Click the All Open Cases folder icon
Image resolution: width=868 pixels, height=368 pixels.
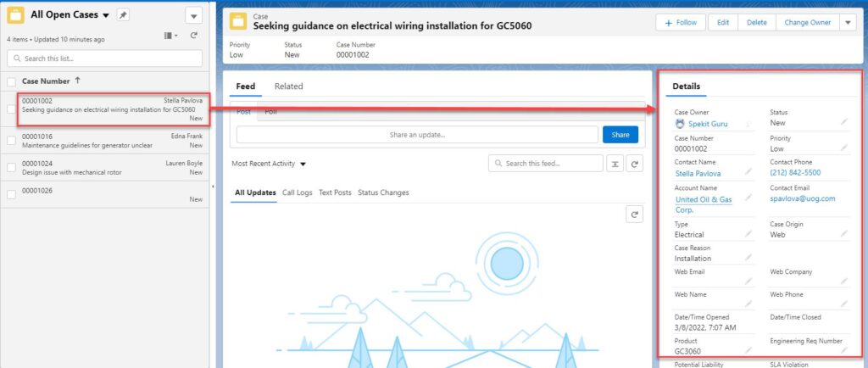pyautogui.click(x=15, y=16)
